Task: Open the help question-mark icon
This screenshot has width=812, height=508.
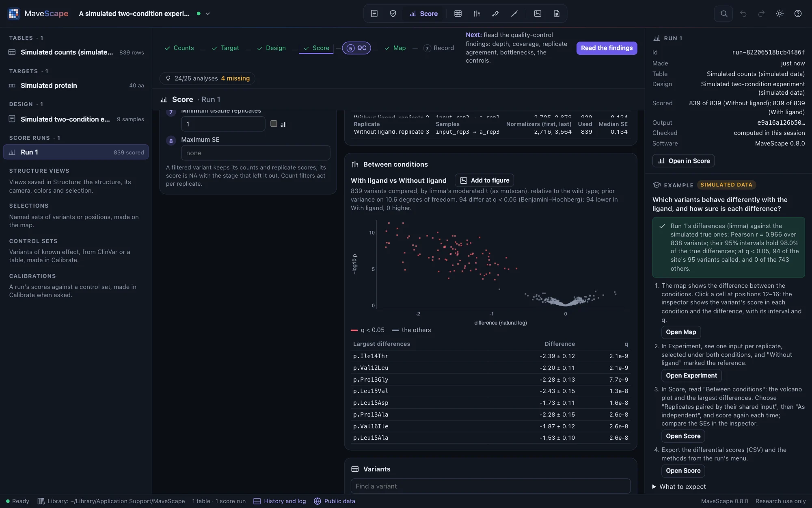Action: point(798,13)
